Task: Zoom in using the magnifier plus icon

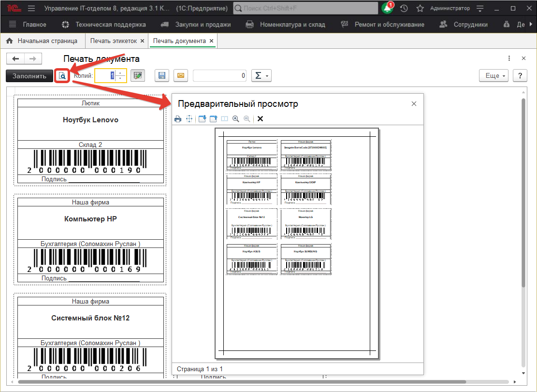Action: 236,119
